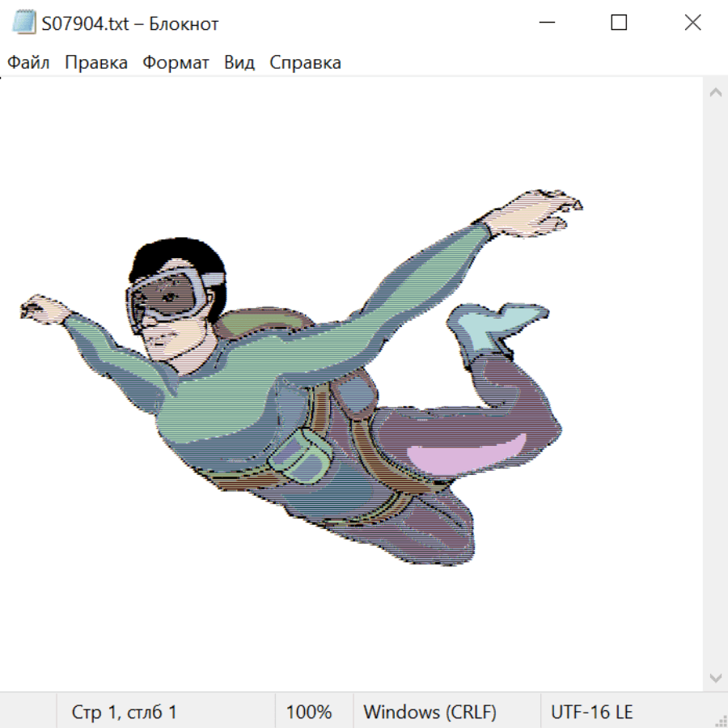Click the Notepad icon in title bar
Screen dimensions: 728x728
point(24,23)
